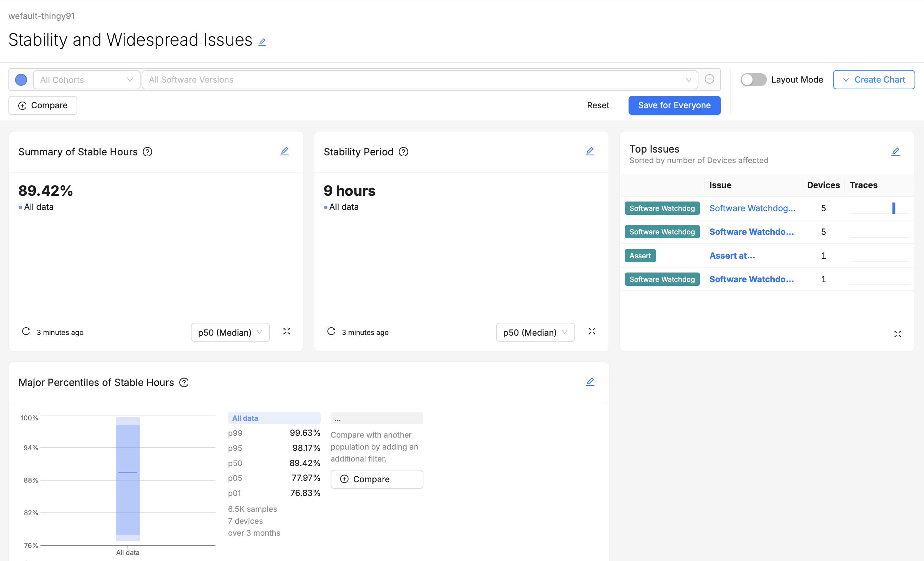Viewport: 924px width, 561px height.
Task: Open the p50 (Median) selector in Stability Period
Action: pyautogui.click(x=535, y=332)
